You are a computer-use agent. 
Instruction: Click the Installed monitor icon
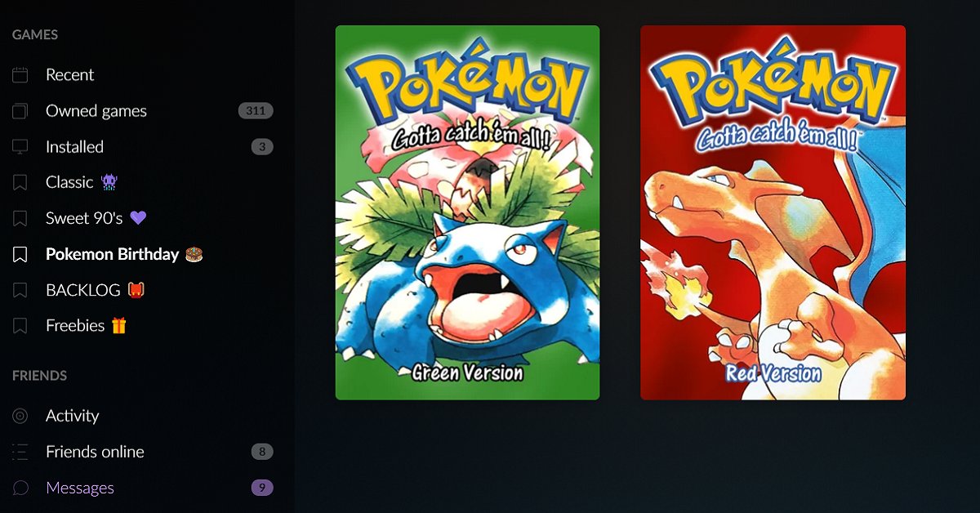tap(20, 147)
